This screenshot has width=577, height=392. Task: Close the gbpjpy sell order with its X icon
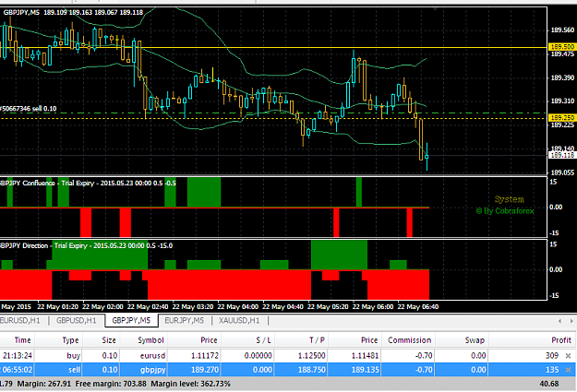point(568,370)
